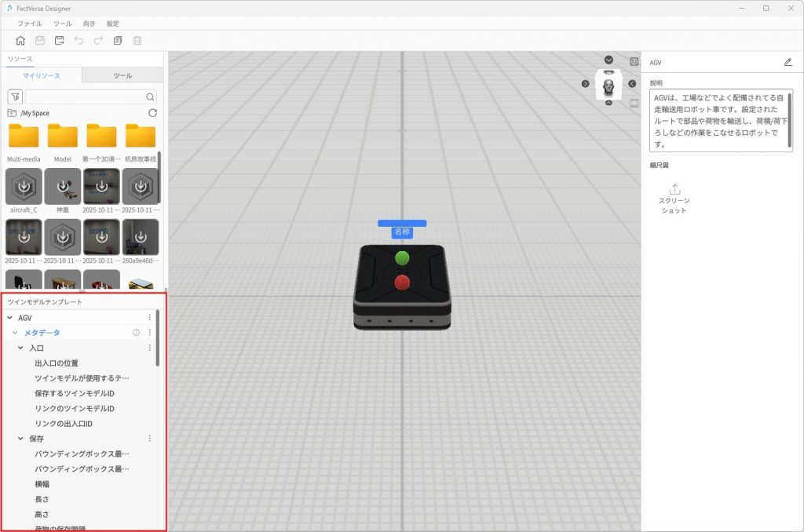Switch to the ツール resource tab

point(122,75)
